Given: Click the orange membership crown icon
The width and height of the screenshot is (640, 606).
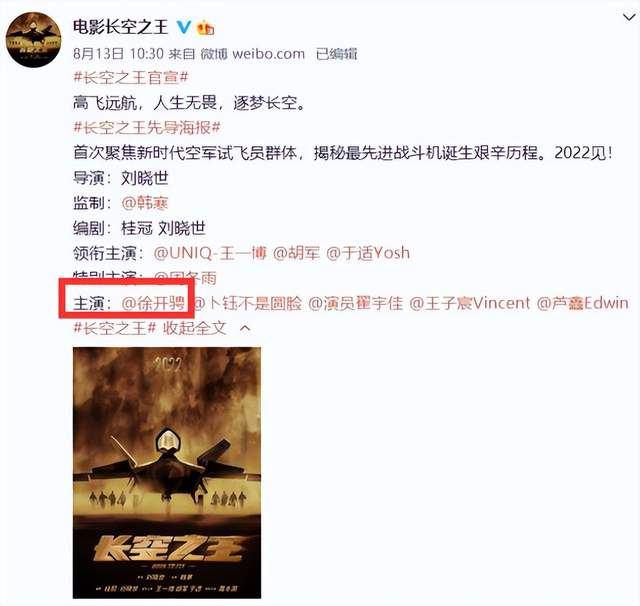Looking at the screenshot, I should tap(205, 28).
